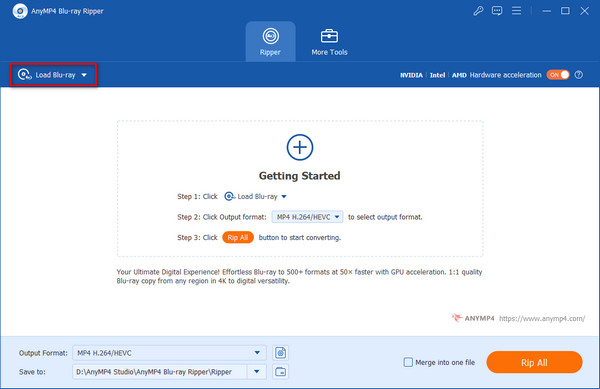Expand the Save to path dropdown arrow

257,372
